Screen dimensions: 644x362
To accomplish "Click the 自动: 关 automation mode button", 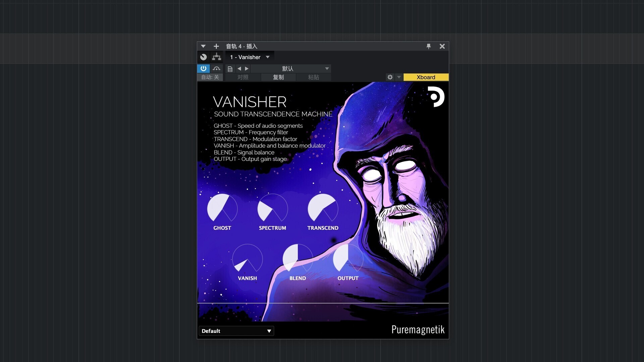I will (x=210, y=77).
